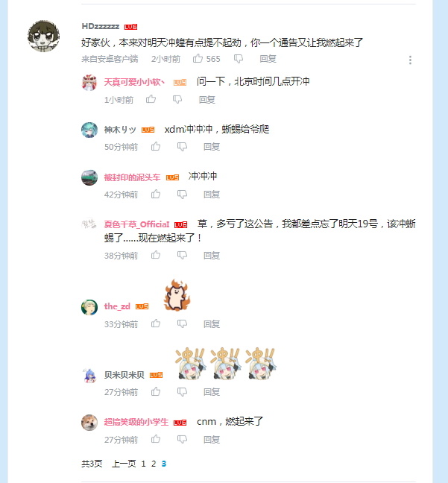Dislike the reply by 夏色千草_Official
Image resolution: width=448 pixels, height=483 pixels.
182,255
